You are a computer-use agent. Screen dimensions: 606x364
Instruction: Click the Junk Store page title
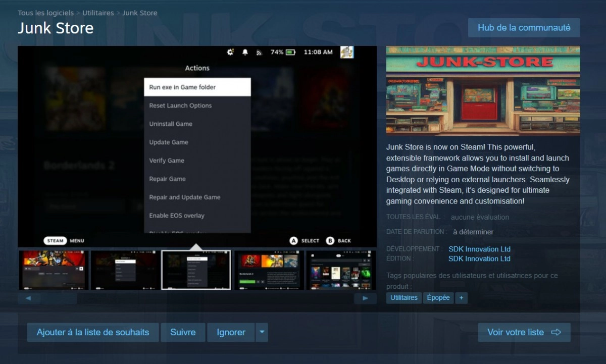56,28
